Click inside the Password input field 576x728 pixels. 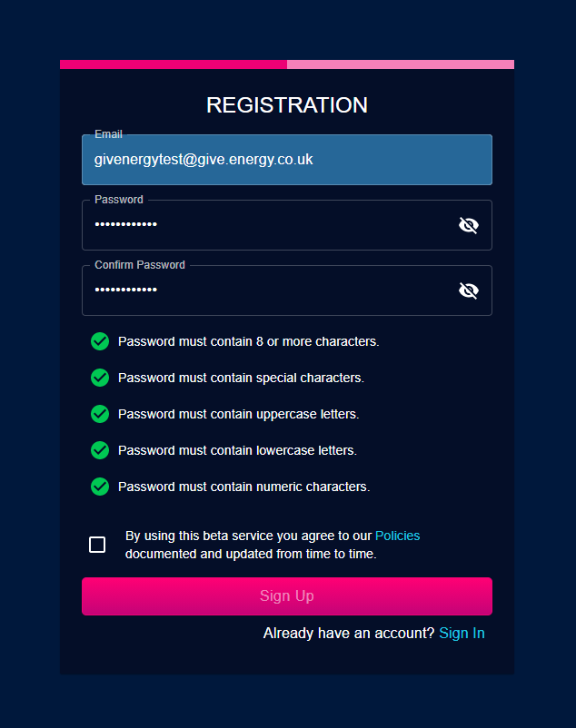pos(270,225)
